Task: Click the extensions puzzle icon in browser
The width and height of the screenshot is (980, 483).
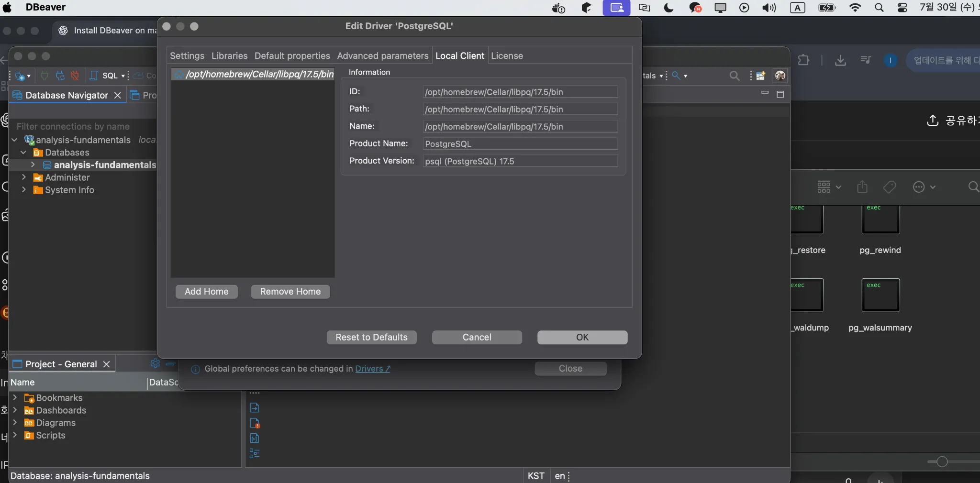Action: tap(803, 60)
